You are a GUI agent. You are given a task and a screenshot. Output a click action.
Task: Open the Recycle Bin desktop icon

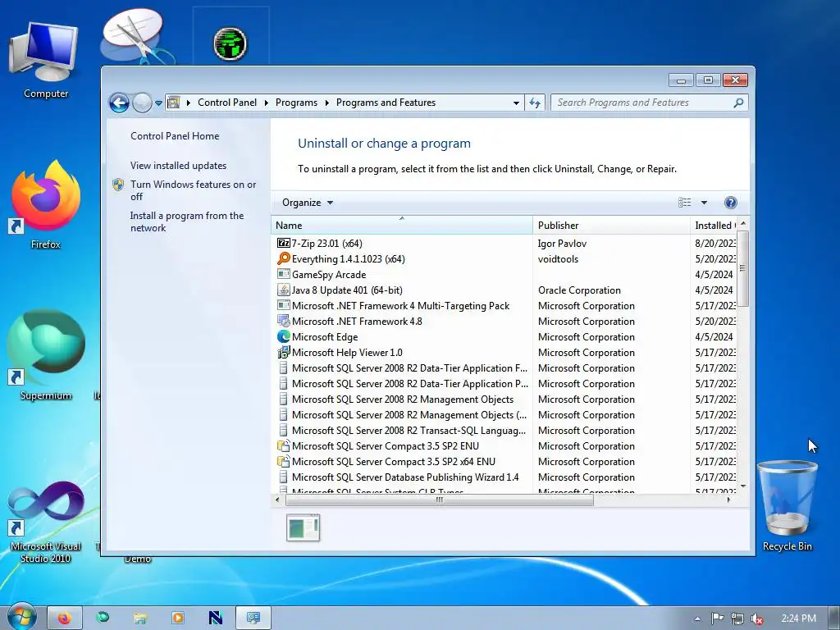coord(787,506)
